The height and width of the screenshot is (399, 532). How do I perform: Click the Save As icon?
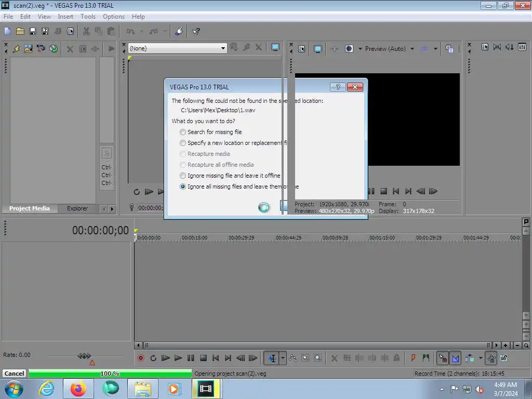coord(45,31)
